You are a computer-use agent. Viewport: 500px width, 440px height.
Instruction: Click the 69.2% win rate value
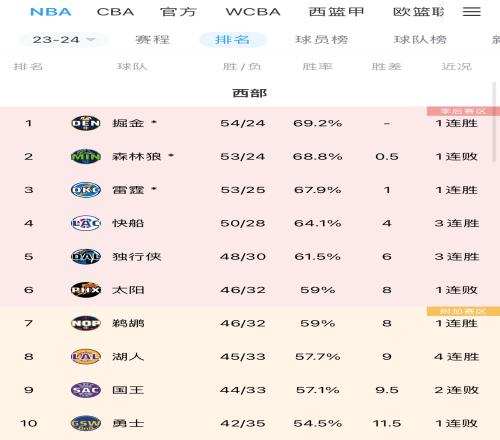click(x=318, y=123)
